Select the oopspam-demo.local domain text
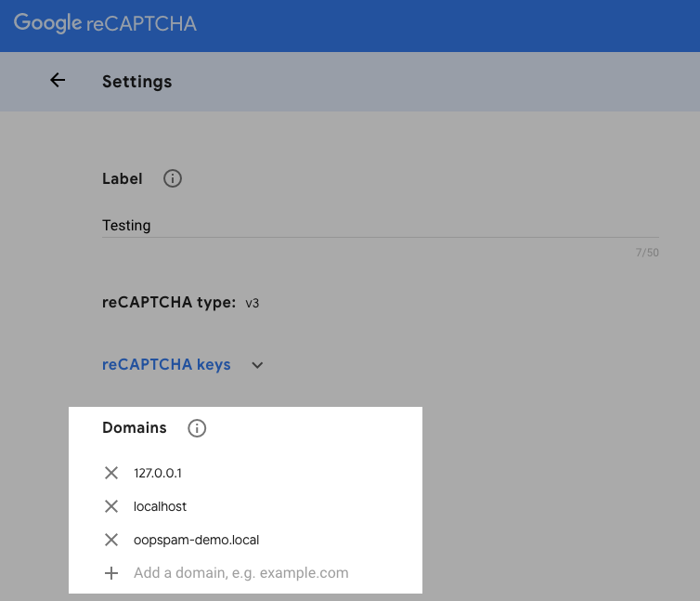The width and height of the screenshot is (700, 601). pos(196,540)
